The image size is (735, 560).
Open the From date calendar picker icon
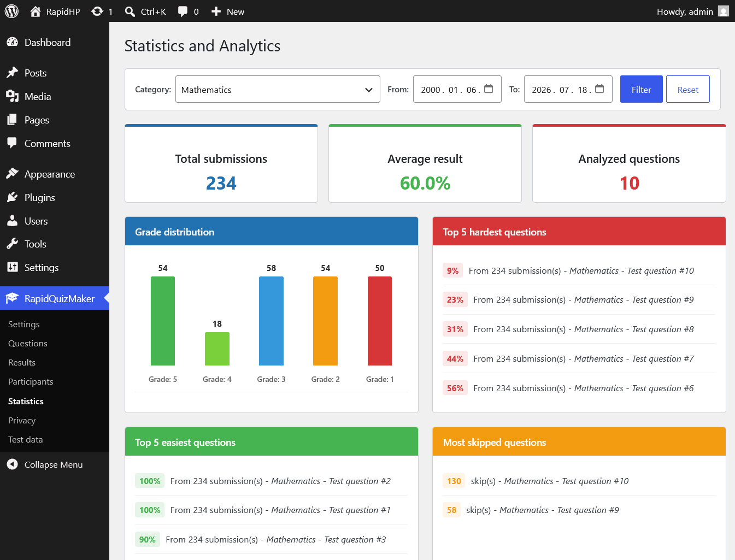[x=489, y=89]
